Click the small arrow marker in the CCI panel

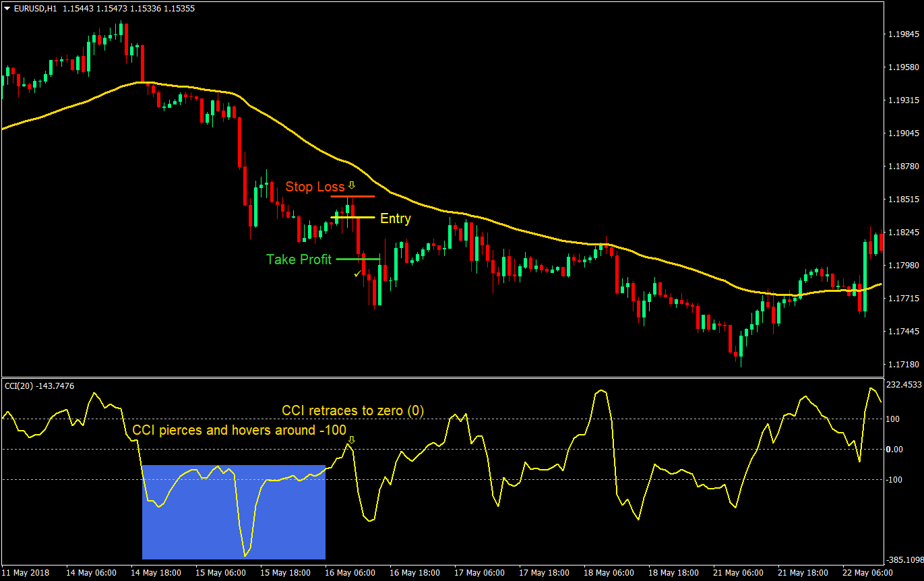tap(351, 441)
